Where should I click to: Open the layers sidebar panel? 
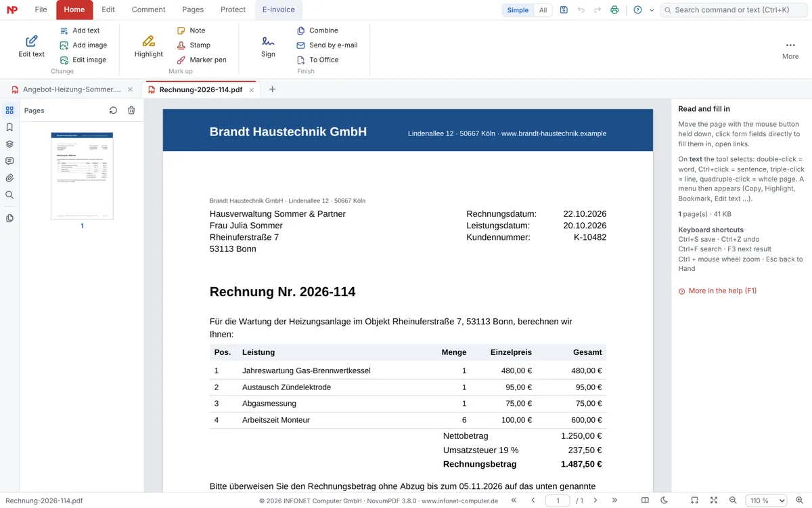pyautogui.click(x=9, y=144)
